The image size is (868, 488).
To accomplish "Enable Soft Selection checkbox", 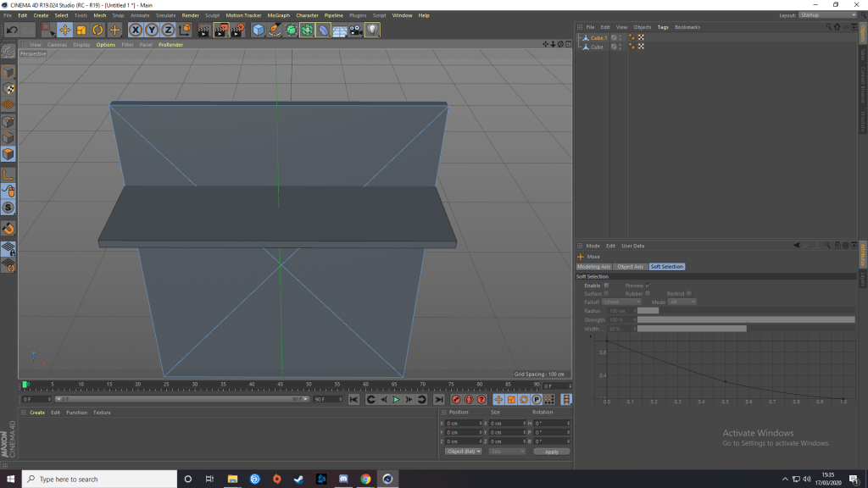I will click(606, 286).
